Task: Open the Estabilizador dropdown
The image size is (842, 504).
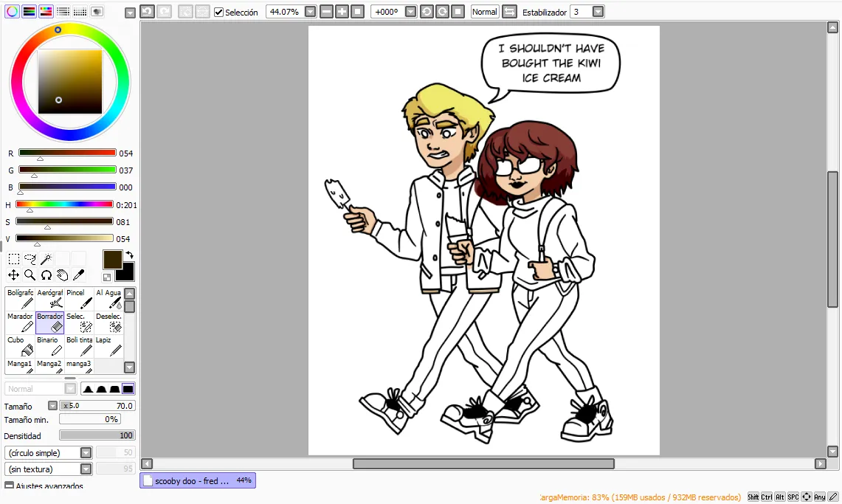Action: tap(598, 12)
